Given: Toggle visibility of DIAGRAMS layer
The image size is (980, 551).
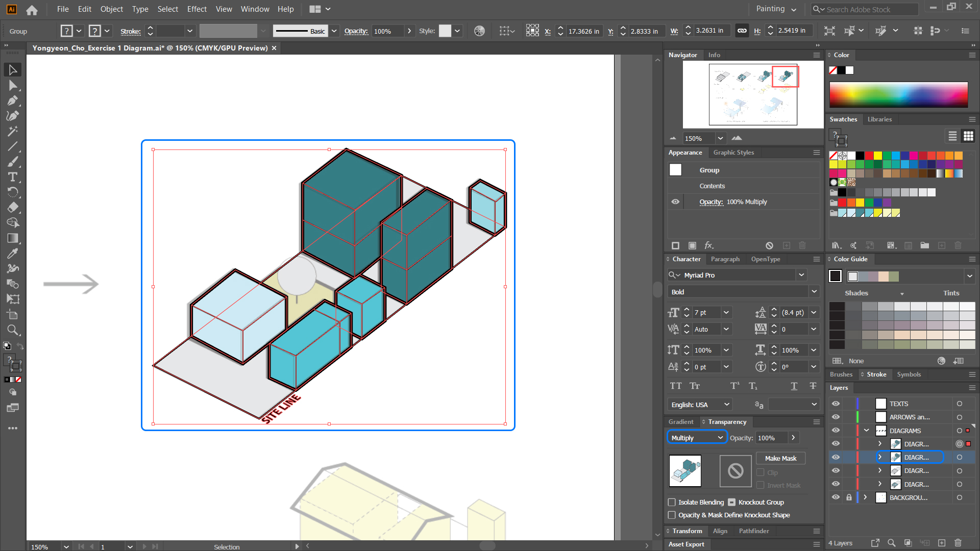Looking at the screenshot, I should pyautogui.click(x=835, y=430).
